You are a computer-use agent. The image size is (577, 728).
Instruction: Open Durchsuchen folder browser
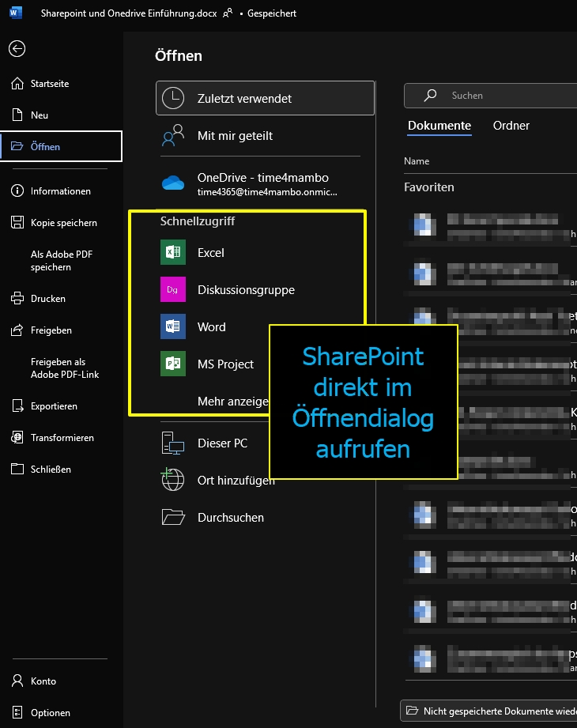click(x=230, y=518)
